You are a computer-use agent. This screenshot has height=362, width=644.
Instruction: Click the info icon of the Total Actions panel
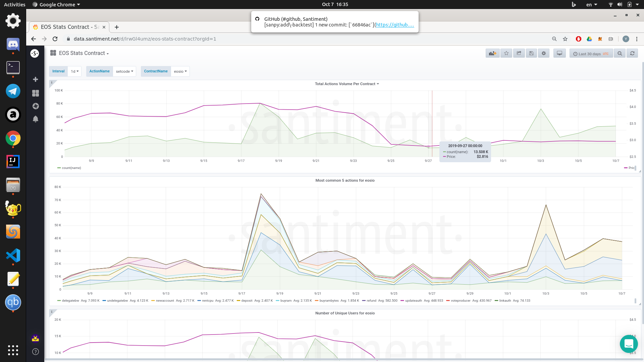coord(52,82)
